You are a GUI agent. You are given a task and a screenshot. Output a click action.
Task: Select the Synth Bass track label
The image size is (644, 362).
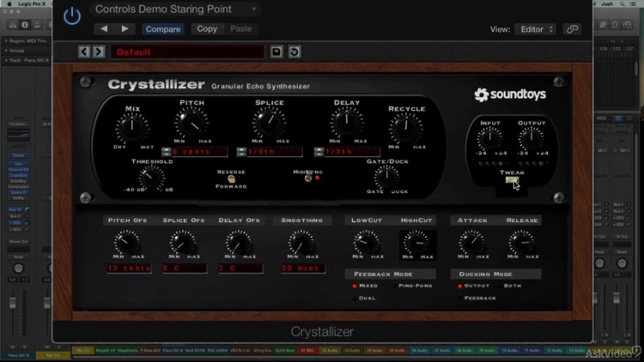point(284,351)
